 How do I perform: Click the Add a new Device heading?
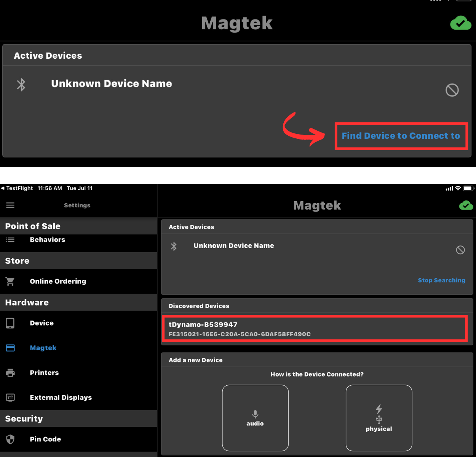tap(196, 360)
